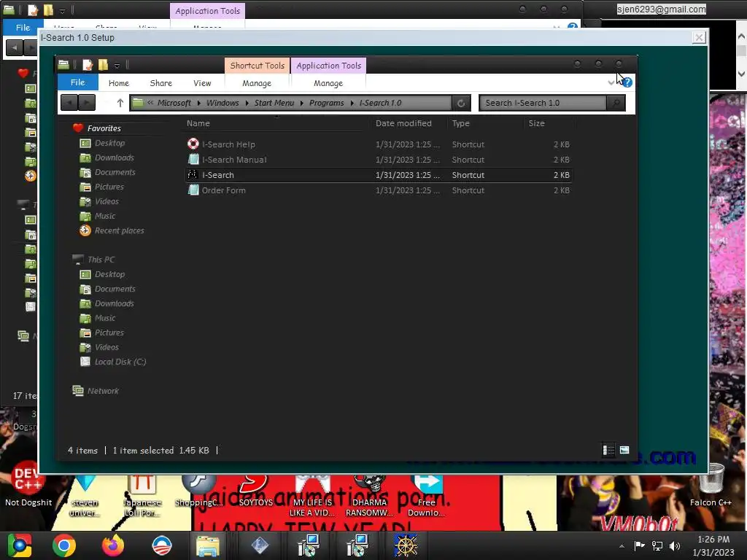Go up one folder level
Image resolution: width=747 pixels, height=560 pixels.
(120, 103)
